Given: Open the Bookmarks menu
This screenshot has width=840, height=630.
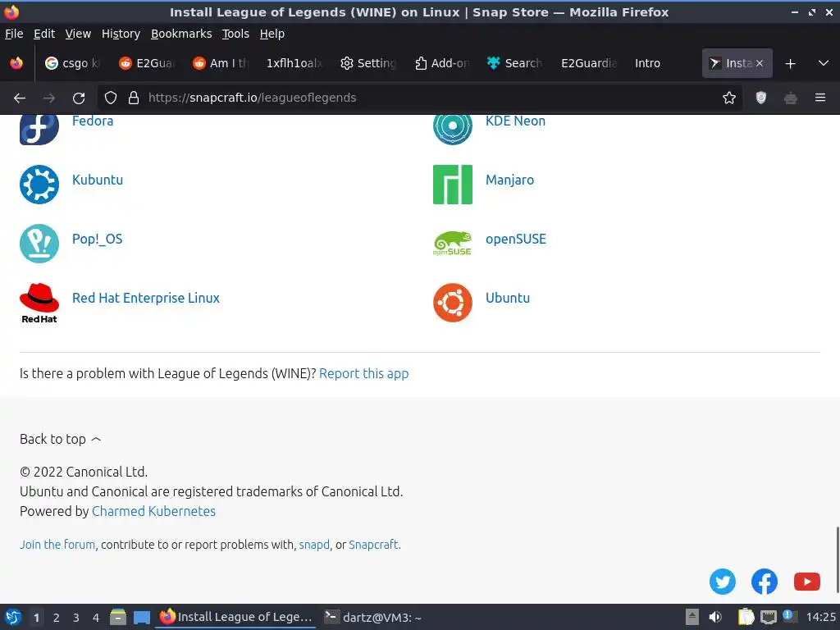Looking at the screenshot, I should click(x=181, y=34).
